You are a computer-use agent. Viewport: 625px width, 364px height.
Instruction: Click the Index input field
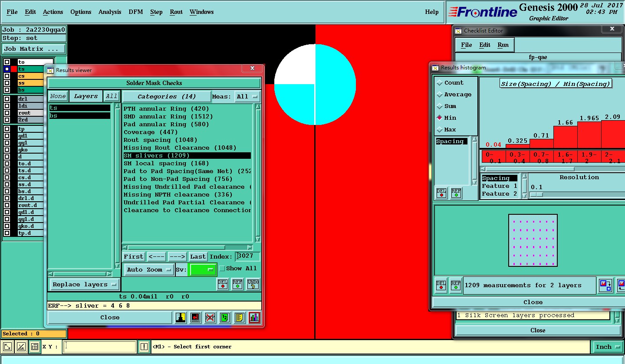248,256
